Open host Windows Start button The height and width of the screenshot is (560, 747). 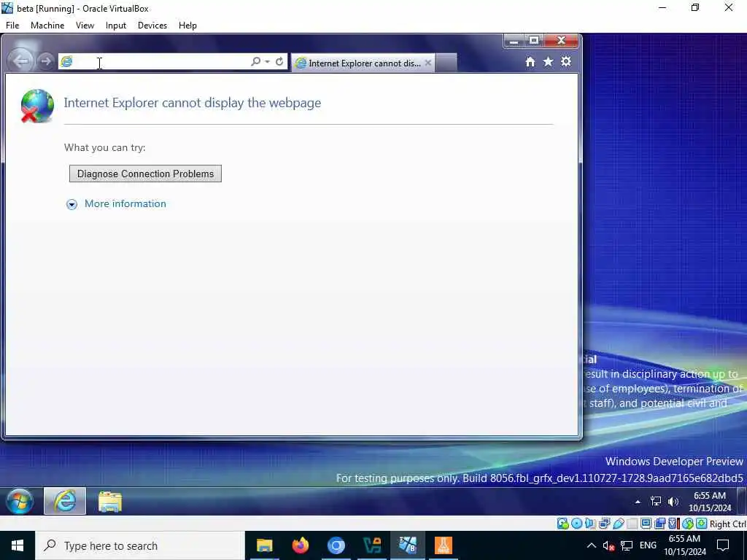[x=18, y=545]
